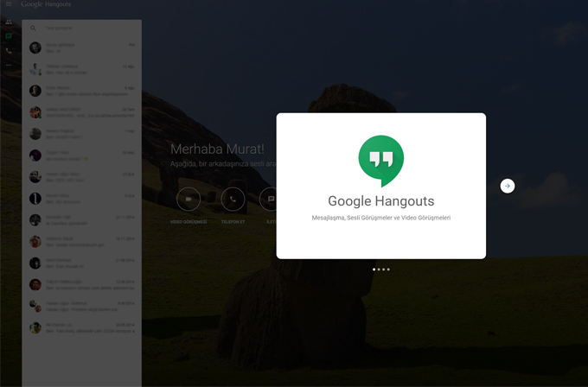The width and height of the screenshot is (588, 387).
Task: Click the green Hangouts quote logo in card
Action: 381,161
